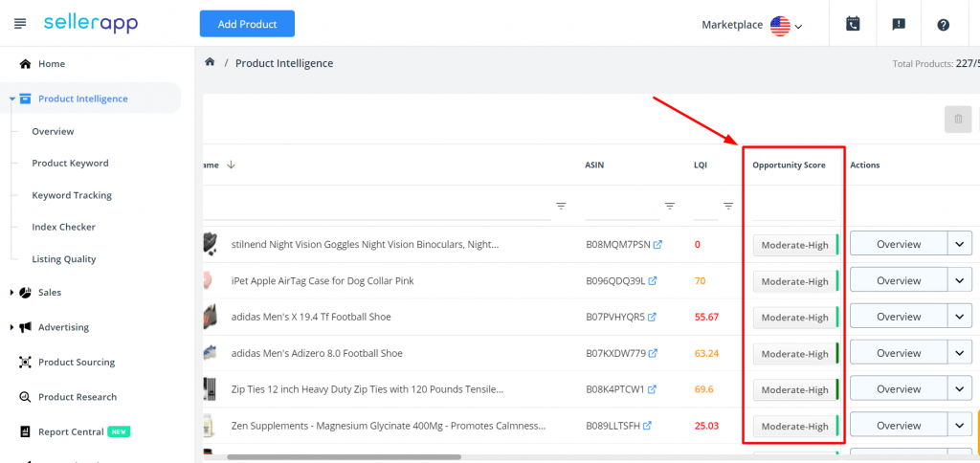The width and height of the screenshot is (980, 463).
Task: Open the feedback message icon
Action: tap(899, 24)
